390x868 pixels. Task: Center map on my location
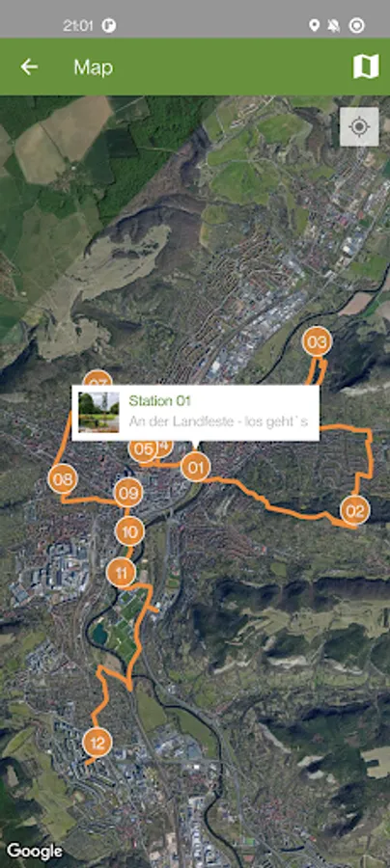pos(359,126)
